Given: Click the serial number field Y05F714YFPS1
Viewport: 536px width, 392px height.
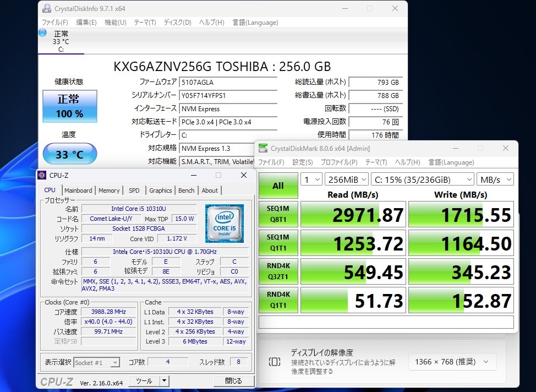Looking at the screenshot, I should (228, 95).
